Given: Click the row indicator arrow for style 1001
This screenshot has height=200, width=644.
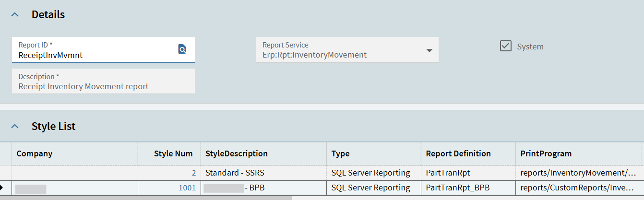Looking at the screenshot, I should [x=3, y=188].
